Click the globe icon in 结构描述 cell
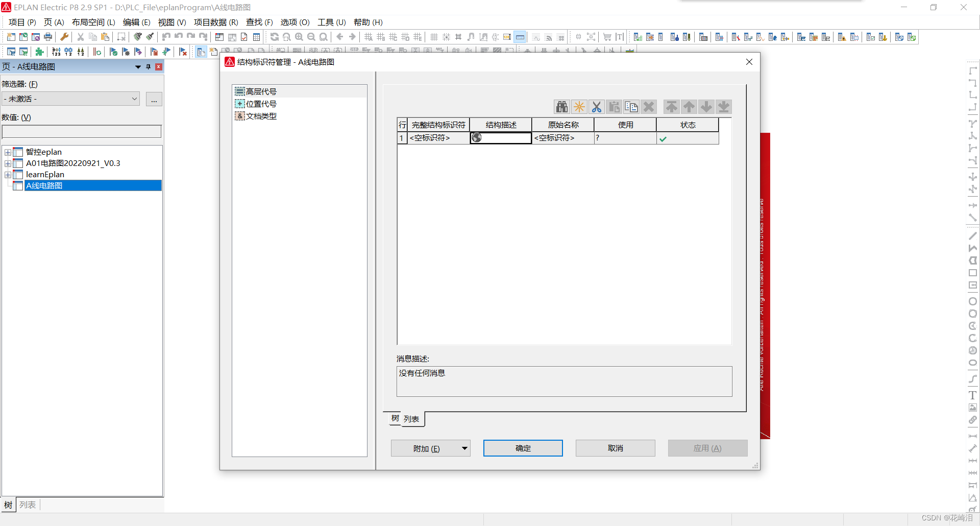The image size is (980, 526). point(477,138)
